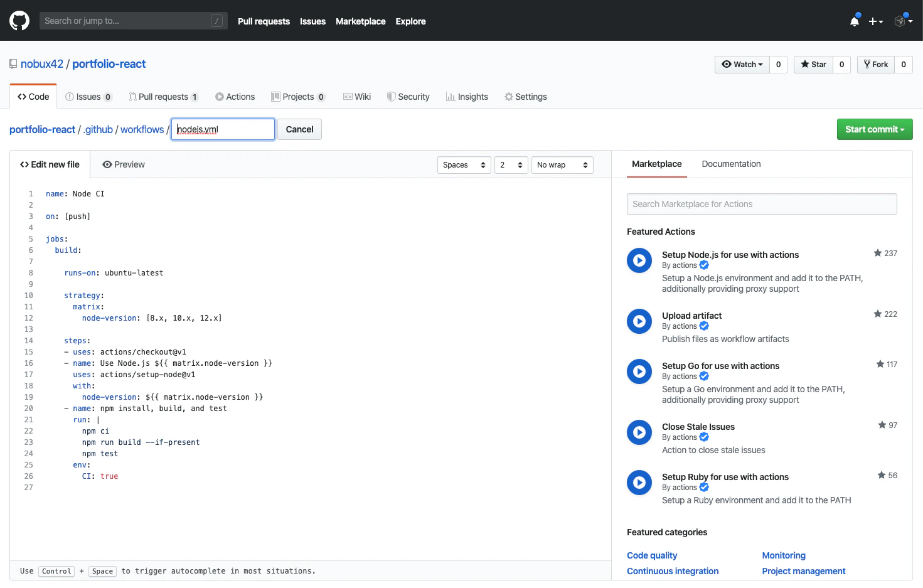
Task: Open Pull requests in top navigation
Action: point(264,21)
